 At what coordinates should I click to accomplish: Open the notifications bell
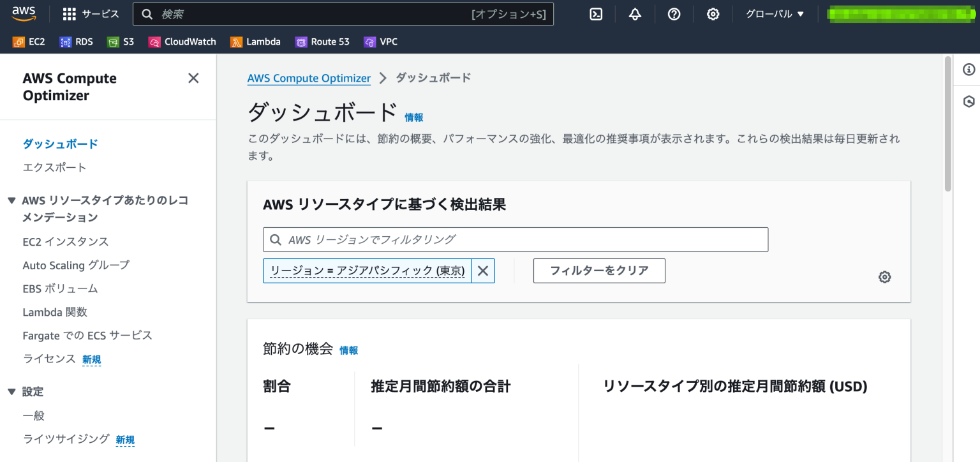tap(635, 13)
